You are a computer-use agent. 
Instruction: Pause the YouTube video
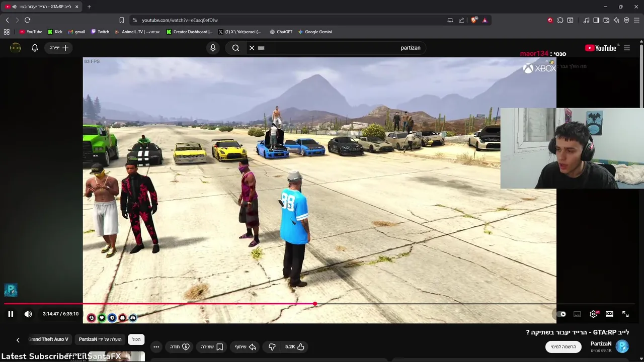tap(11, 314)
